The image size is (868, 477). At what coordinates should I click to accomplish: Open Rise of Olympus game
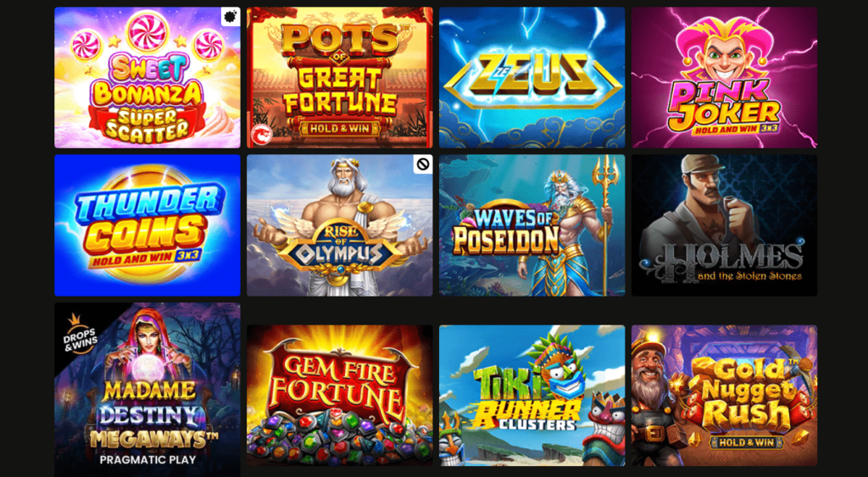point(340,225)
